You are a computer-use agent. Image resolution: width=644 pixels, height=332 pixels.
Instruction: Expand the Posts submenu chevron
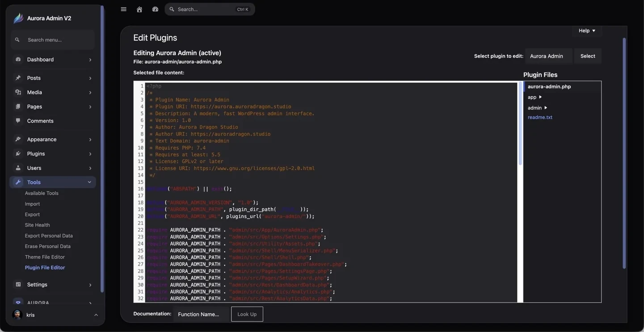pos(90,78)
